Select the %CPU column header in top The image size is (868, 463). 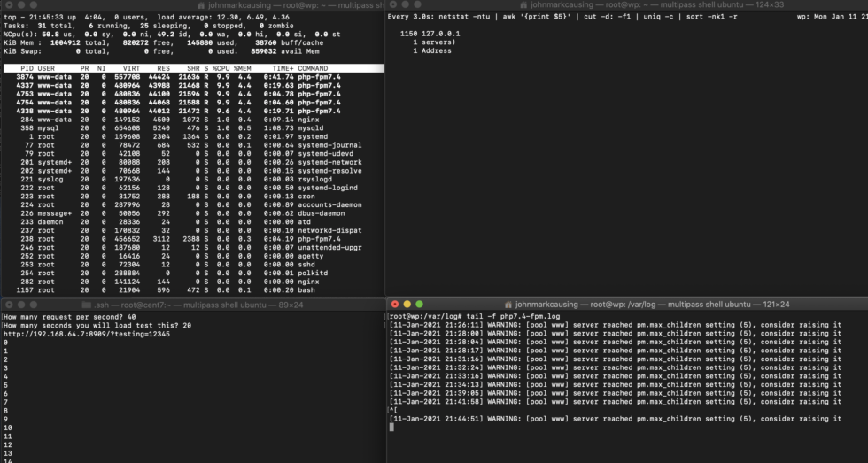[x=221, y=68]
